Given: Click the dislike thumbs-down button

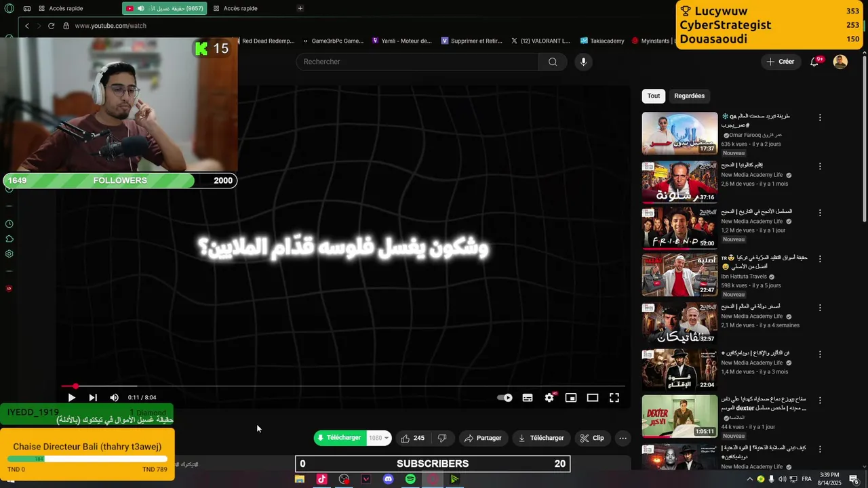Looking at the screenshot, I should coord(443,438).
